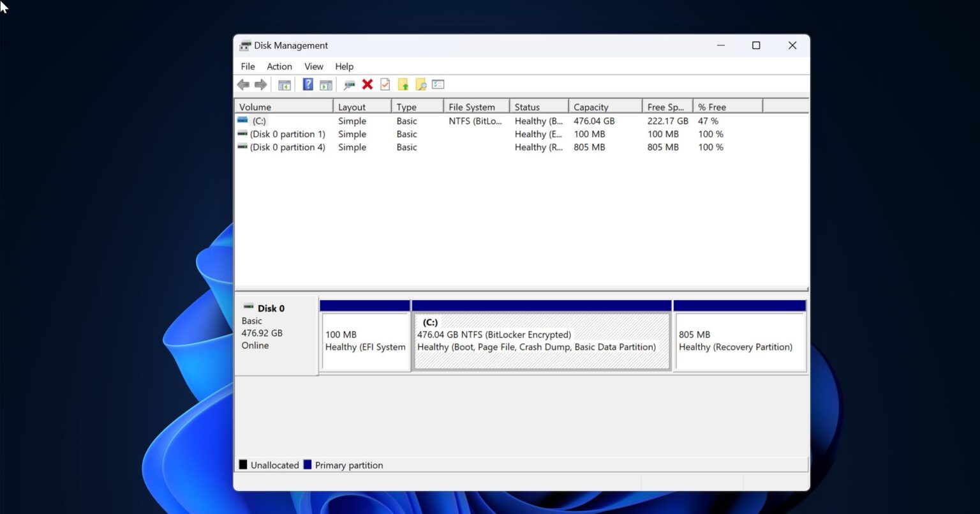The width and height of the screenshot is (980, 514).
Task: Open the Help menu
Action: point(344,66)
